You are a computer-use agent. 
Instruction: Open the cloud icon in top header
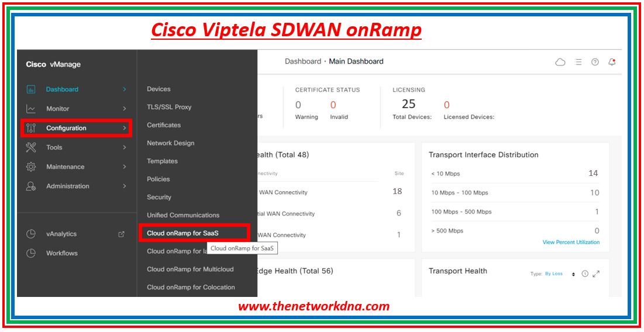[x=560, y=62]
